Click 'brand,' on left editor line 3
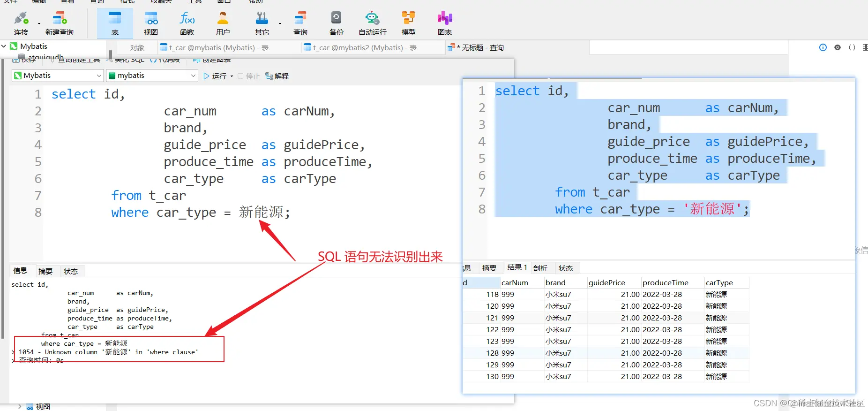This screenshot has height=411, width=868. point(186,128)
